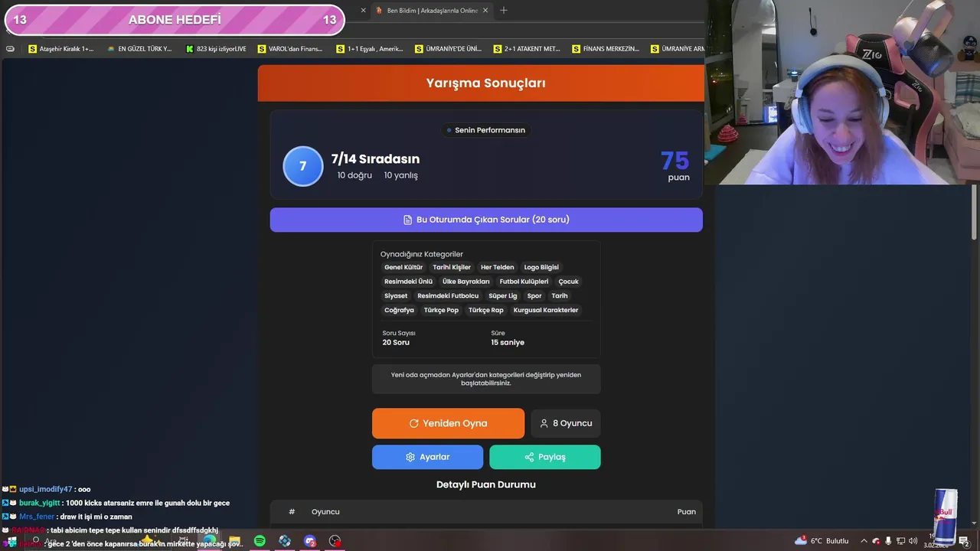The image size is (980, 551).
Task: Open the Ben Bildim tab favicon
Action: [x=379, y=11]
